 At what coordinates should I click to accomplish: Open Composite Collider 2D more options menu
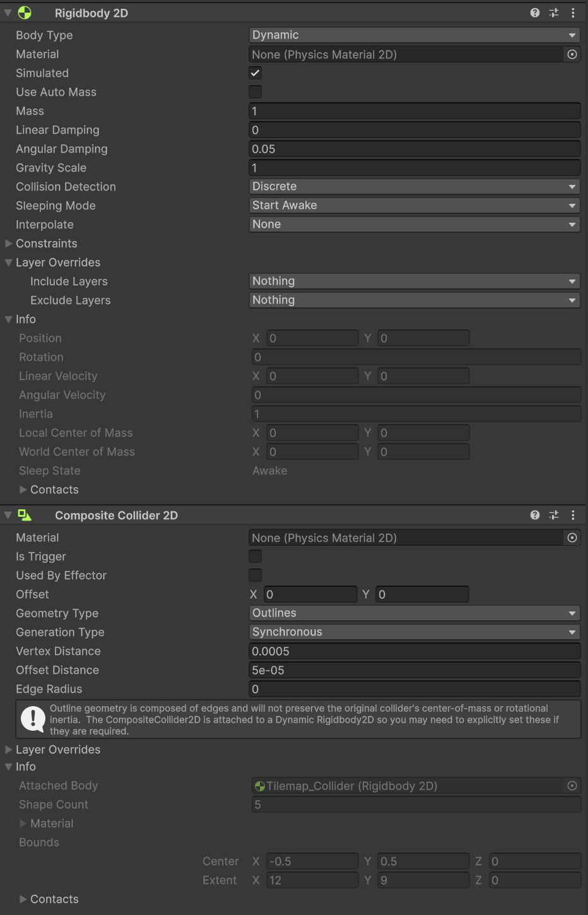(573, 515)
